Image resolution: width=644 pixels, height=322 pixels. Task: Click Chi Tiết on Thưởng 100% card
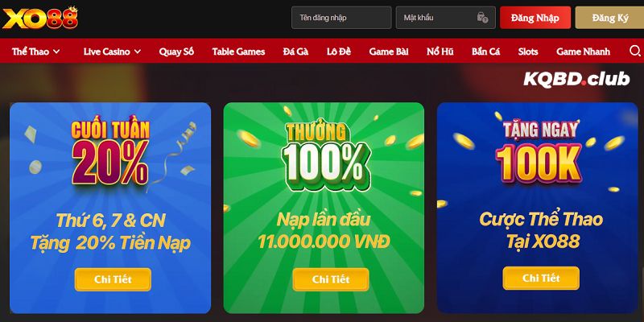[331, 279]
